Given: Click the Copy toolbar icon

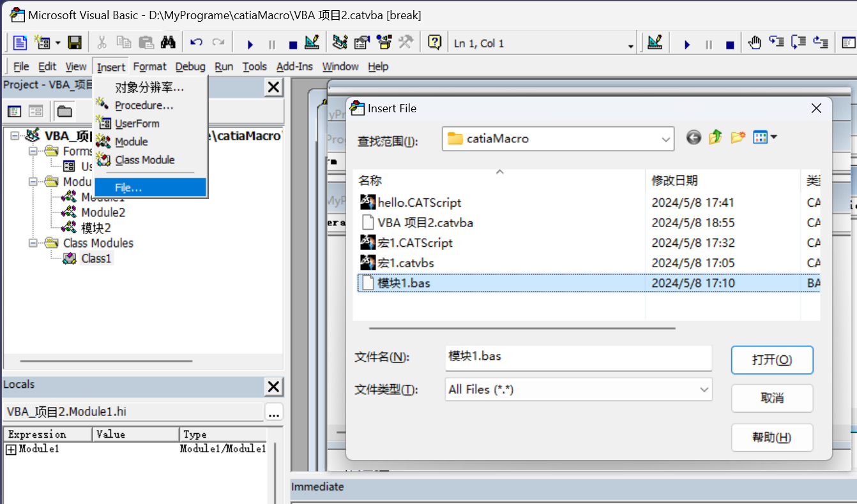Looking at the screenshot, I should pyautogui.click(x=123, y=43).
